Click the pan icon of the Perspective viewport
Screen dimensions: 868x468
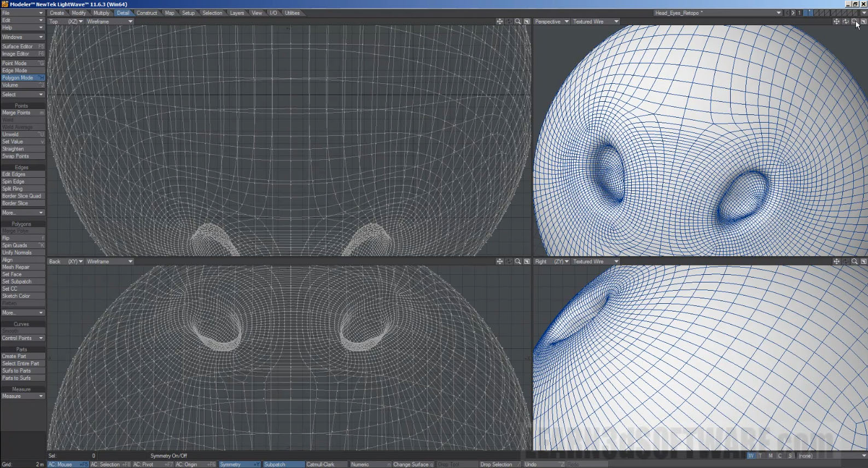point(836,22)
